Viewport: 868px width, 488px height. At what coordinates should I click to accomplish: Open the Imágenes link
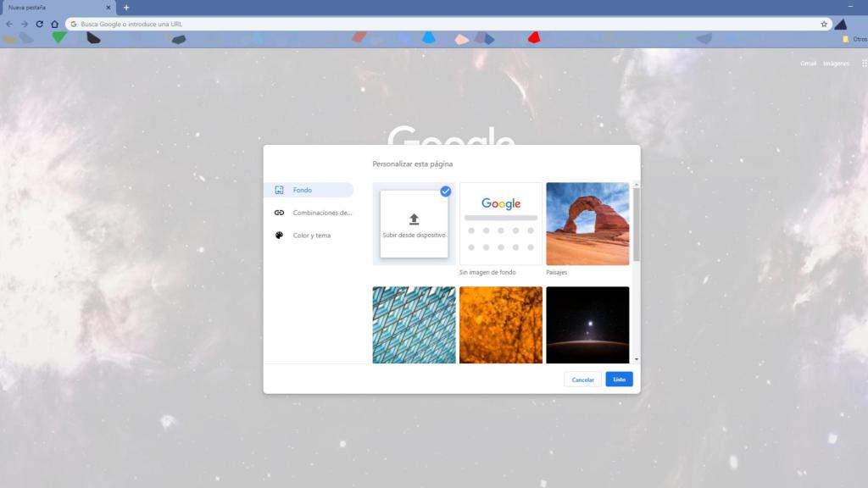[836, 63]
